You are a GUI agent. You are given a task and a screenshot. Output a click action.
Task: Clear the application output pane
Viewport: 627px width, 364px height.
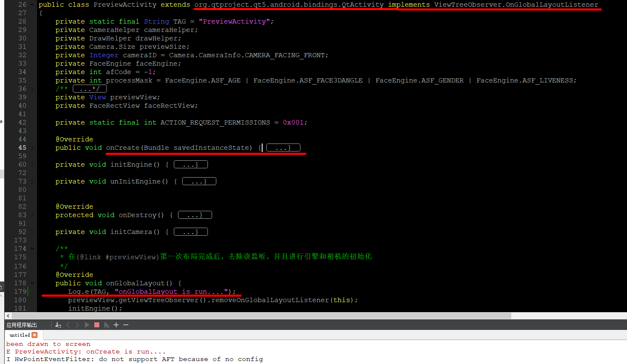click(58, 325)
